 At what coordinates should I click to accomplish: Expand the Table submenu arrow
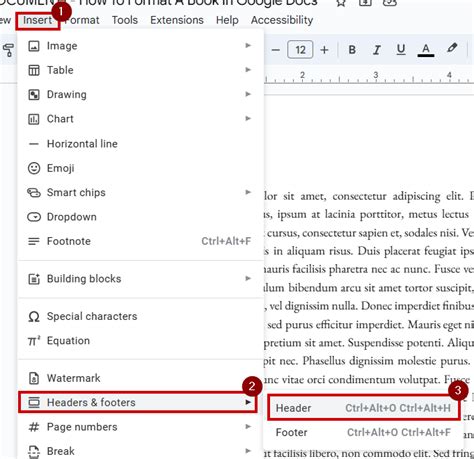coord(248,70)
